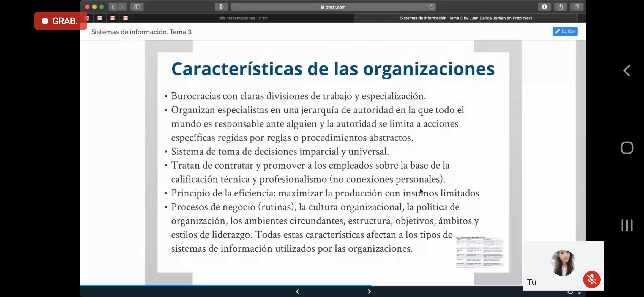The image size is (644, 297).
Task: Open the Android recent apps button
Action: [x=627, y=225]
